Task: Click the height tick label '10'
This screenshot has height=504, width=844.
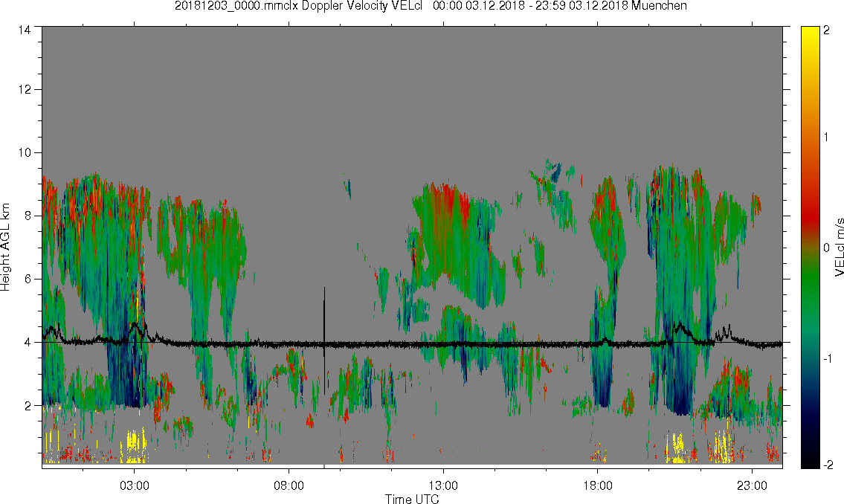Action: (25, 152)
